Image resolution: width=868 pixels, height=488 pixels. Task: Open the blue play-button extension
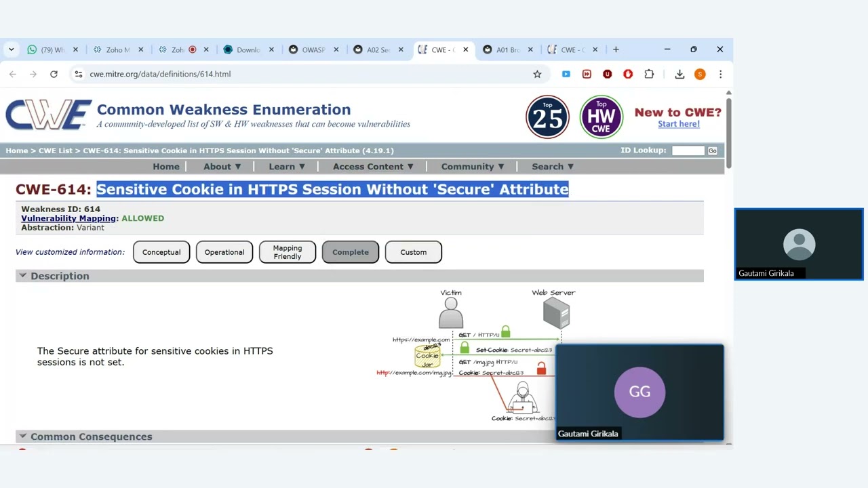[x=566, y=74]
